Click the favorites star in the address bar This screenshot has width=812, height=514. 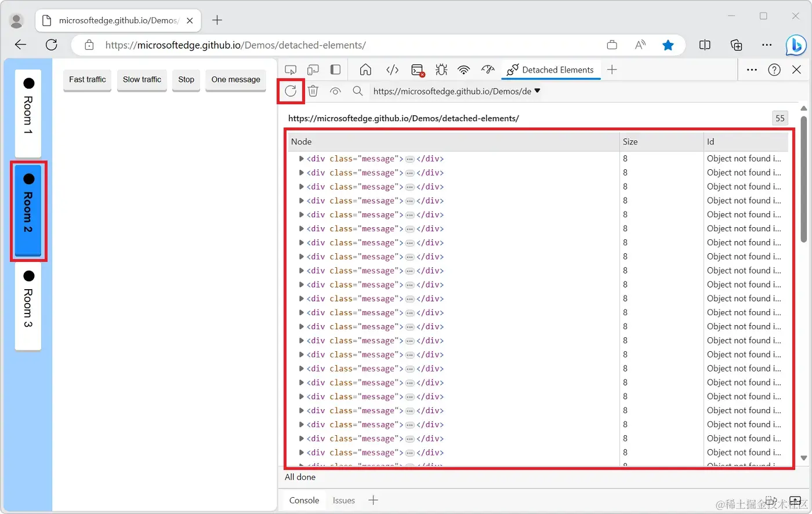[x=668, y=45]
